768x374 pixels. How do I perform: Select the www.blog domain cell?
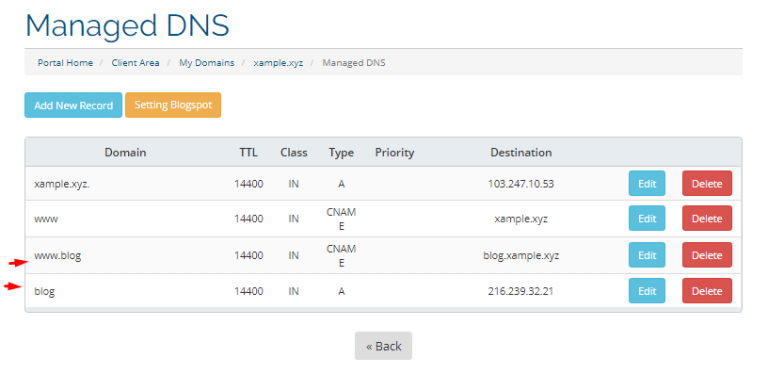pos(58,255)
